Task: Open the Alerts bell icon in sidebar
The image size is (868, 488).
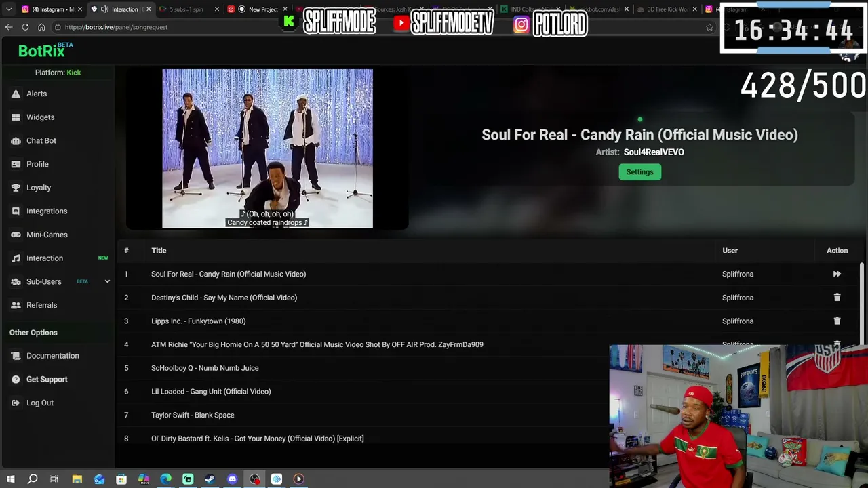Action: (x=16, y=94)
